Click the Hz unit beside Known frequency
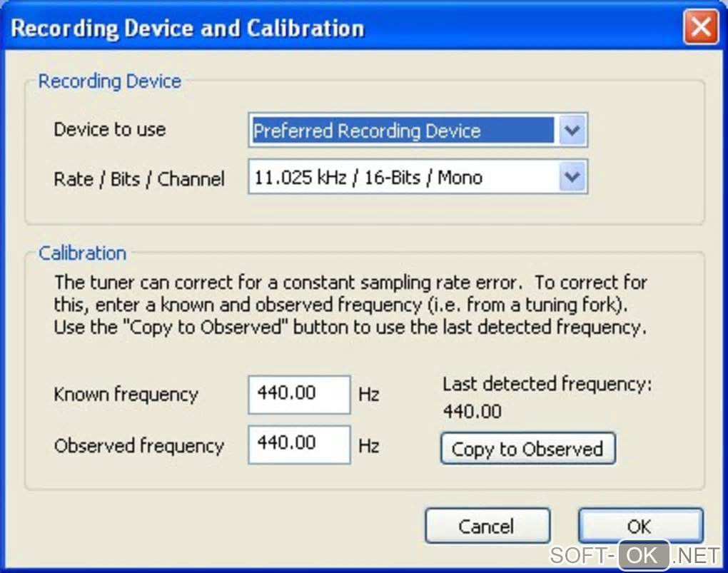Image resolution: width=728 pixels, height=573 pixels. tap(369, 394)
